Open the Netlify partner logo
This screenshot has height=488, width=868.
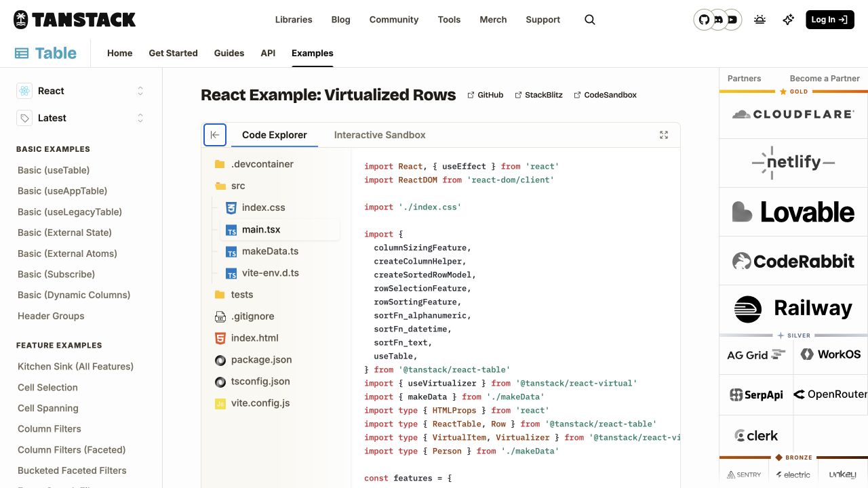click(793, 163)
